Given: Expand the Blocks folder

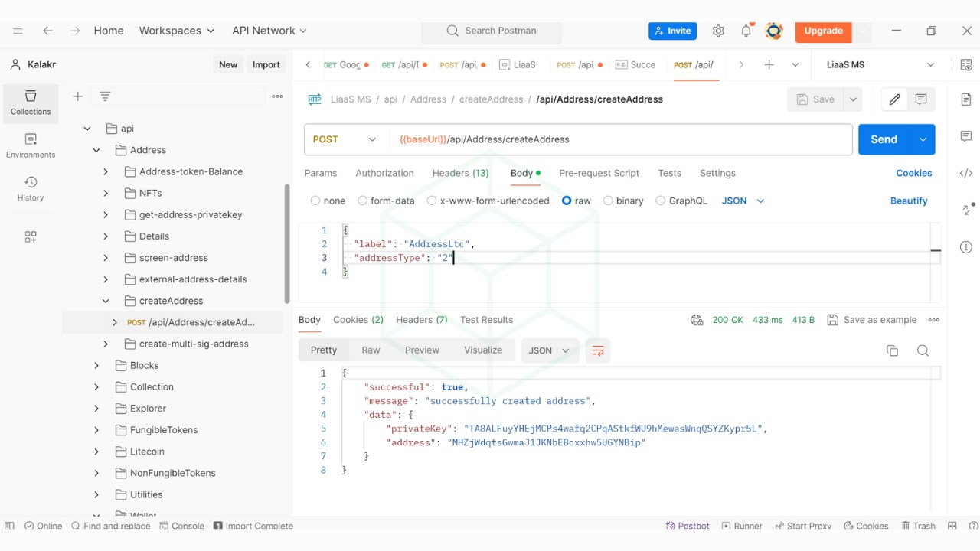Looking at the screenshot, I should (x=96, y=366).
